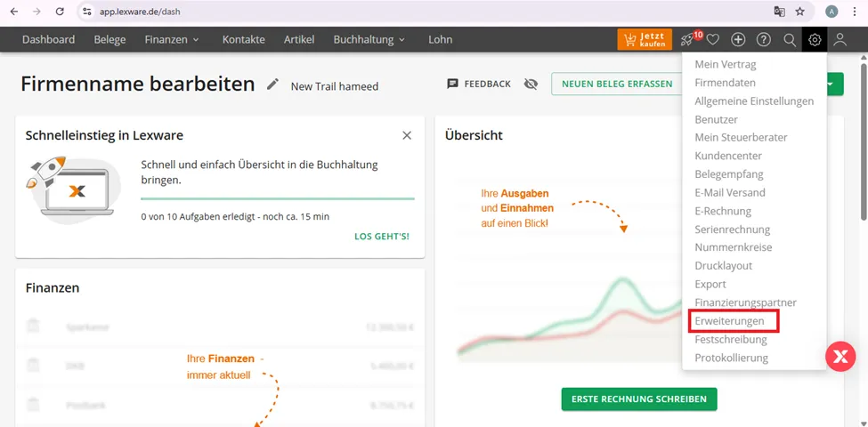Click the translate page icon in address bar

[779, 12]
